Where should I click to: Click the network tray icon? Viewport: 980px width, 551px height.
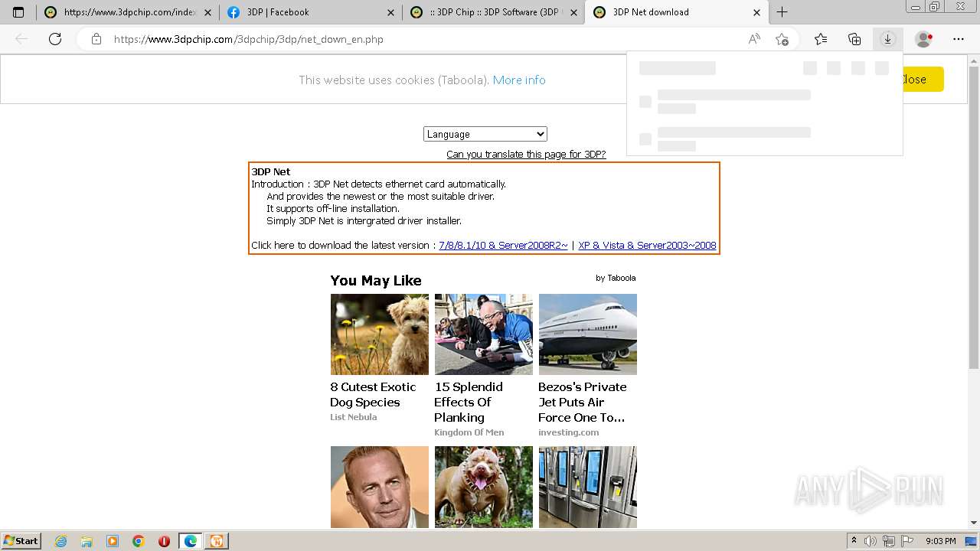(888, 541)
